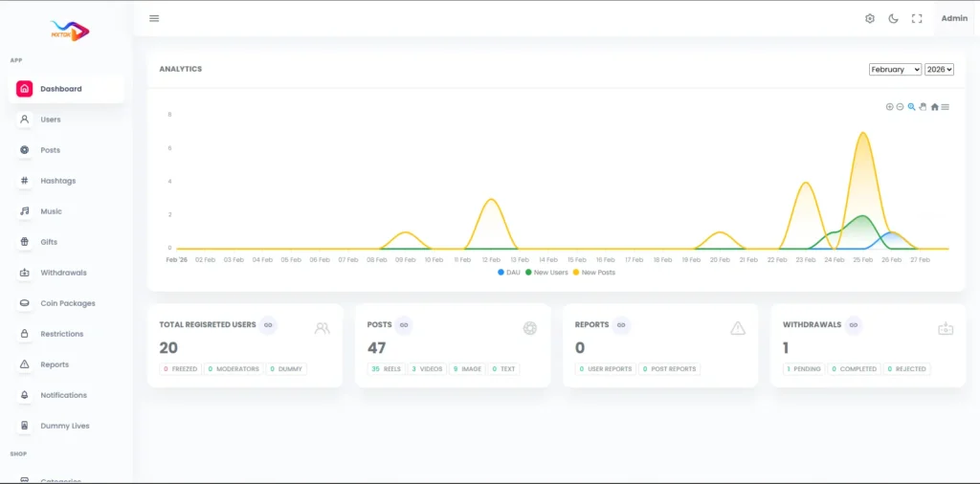This screenshot has width=980, height=484.
Task: Click the 35 Reels badge
Action: (387, 369)
